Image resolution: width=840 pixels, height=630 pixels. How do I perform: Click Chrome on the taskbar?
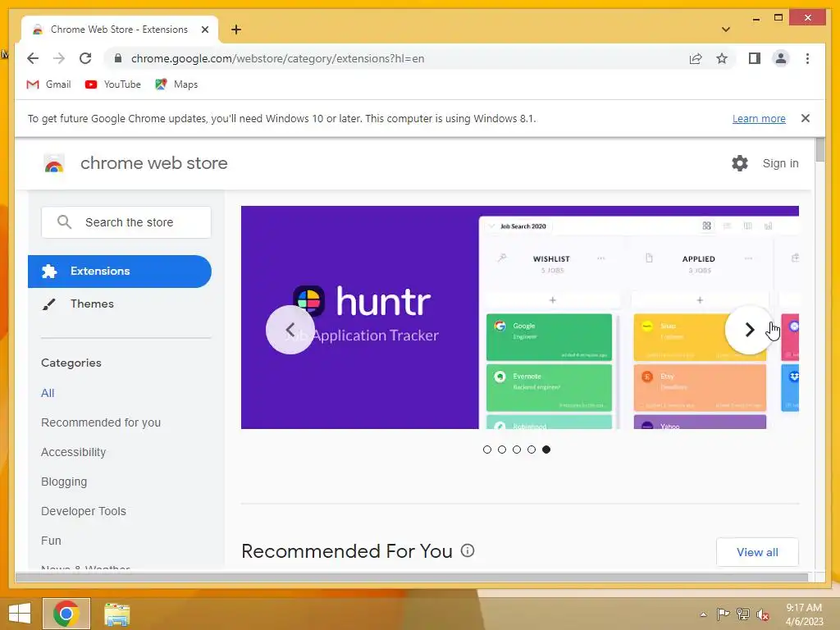(x=66, y=614)
